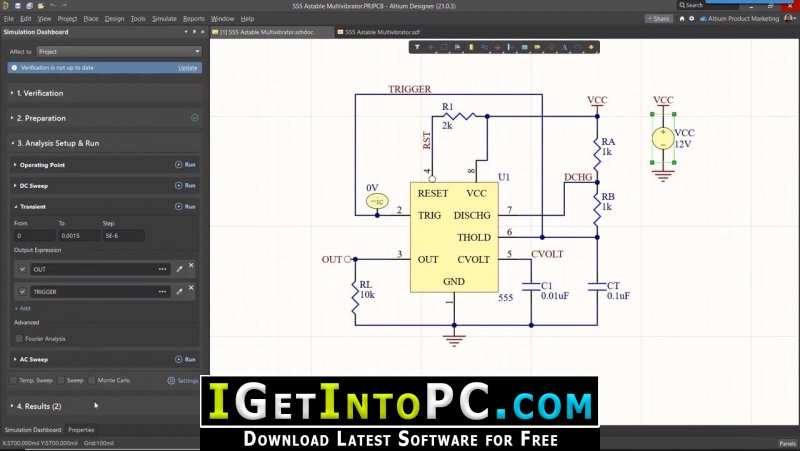Click the Search box in title bar
The height and width of the screenshot is (451, 800).
tap(707, 5)
